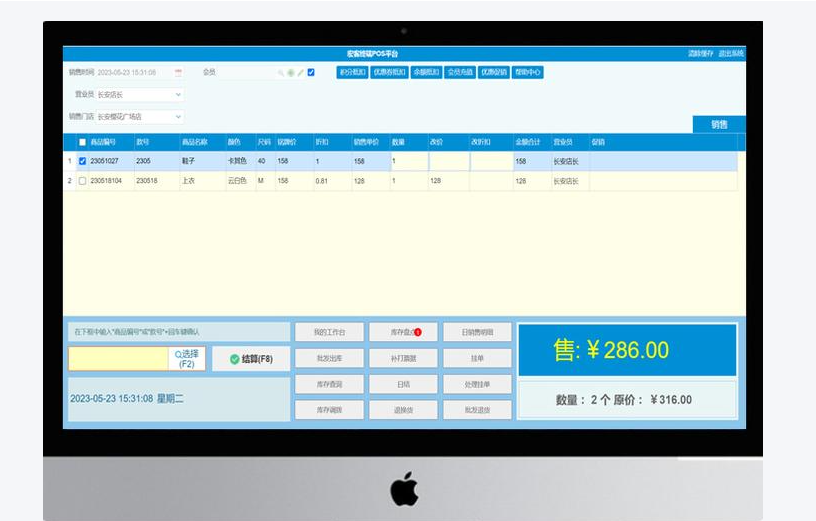816x521 pixels.
Task: Click the 选择(F2) search button
Action: pyautogui.click(x=187, y=359)
